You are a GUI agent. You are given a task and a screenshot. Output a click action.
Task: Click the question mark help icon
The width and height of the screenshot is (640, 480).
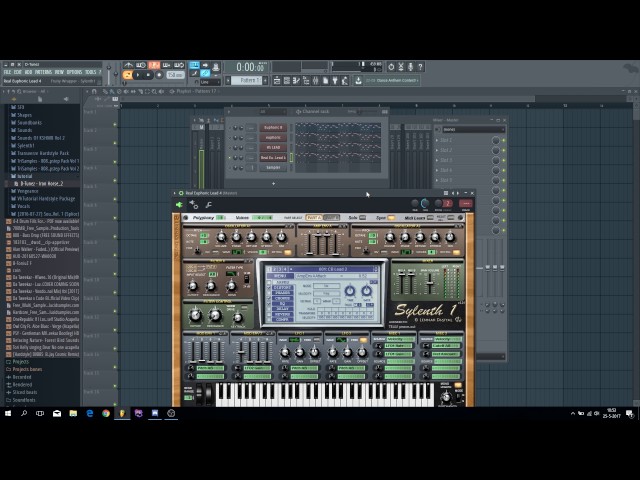(420, 67)
